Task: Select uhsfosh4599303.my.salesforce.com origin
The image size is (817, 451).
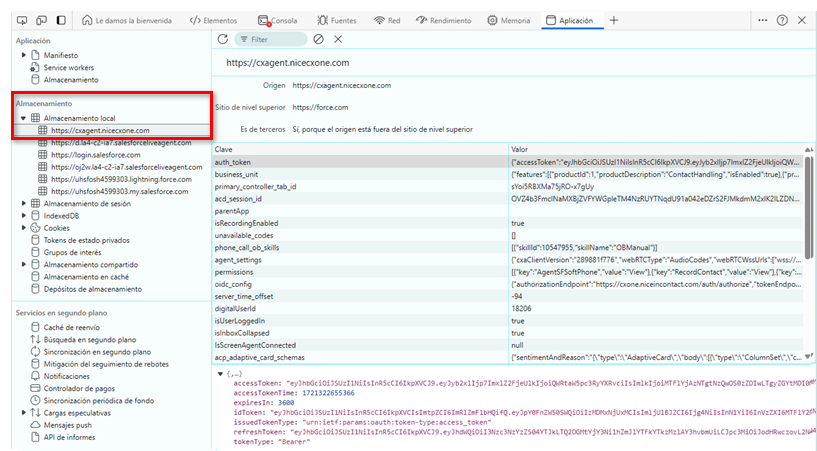Action: click(x=120, y=191)
